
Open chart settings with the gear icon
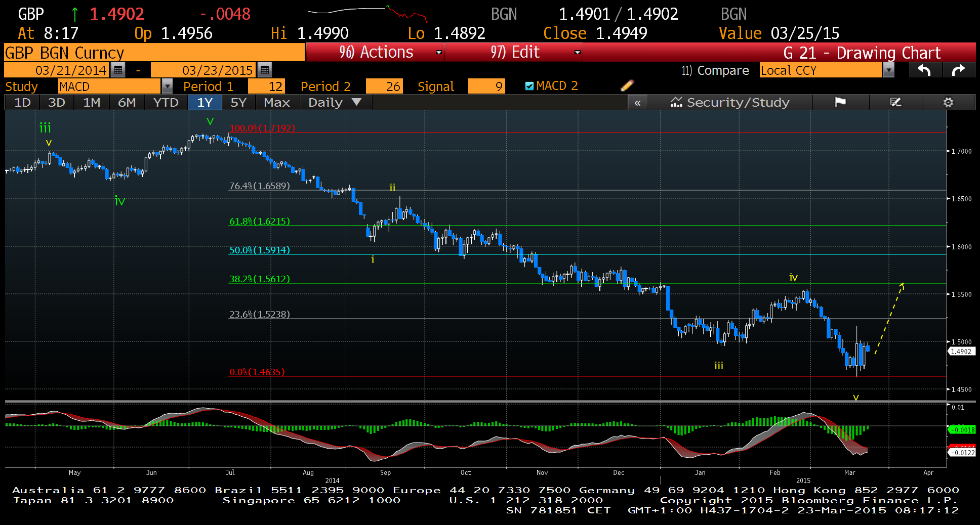(948, 103)
